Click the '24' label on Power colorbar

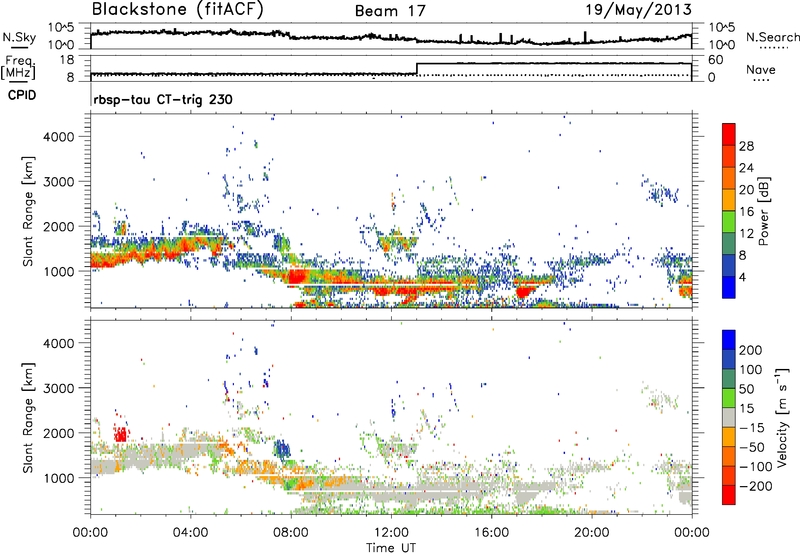tap(746, 168)
